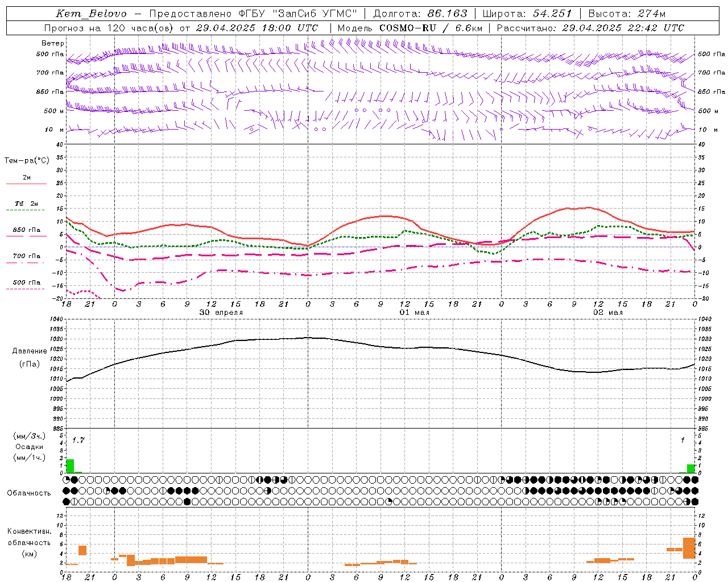
Task: Click the '(мм/1ч.)' precipitation unit label
Action: point(30,458)
